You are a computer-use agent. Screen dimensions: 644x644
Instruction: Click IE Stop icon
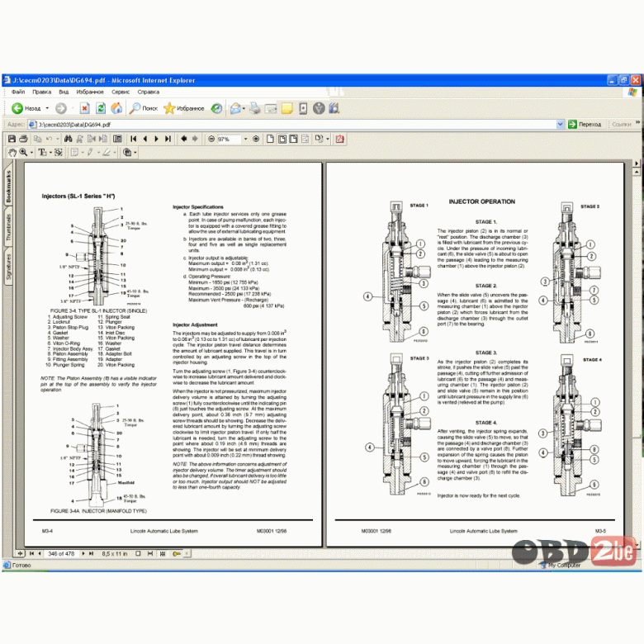click(x=84, y=108)
